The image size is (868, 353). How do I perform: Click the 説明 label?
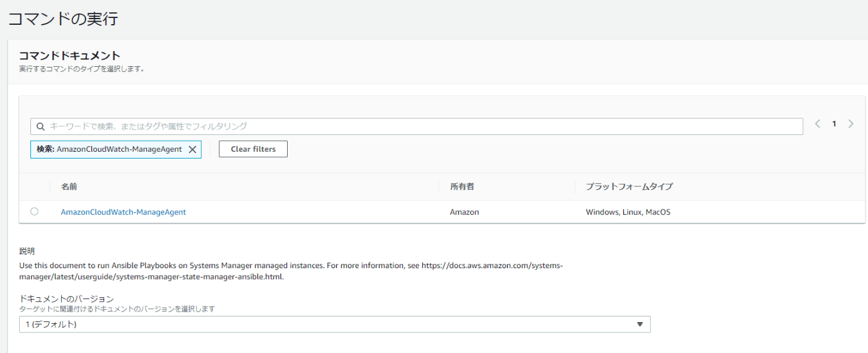pyautogui.click(x=27, y=251)
